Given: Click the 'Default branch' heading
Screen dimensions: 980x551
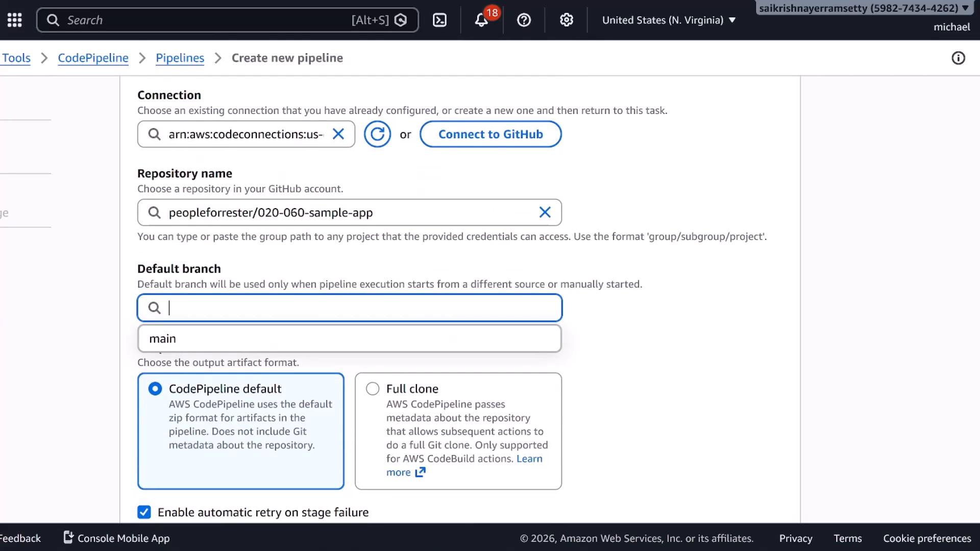Looking at the screenshot, I should point(179,269).
